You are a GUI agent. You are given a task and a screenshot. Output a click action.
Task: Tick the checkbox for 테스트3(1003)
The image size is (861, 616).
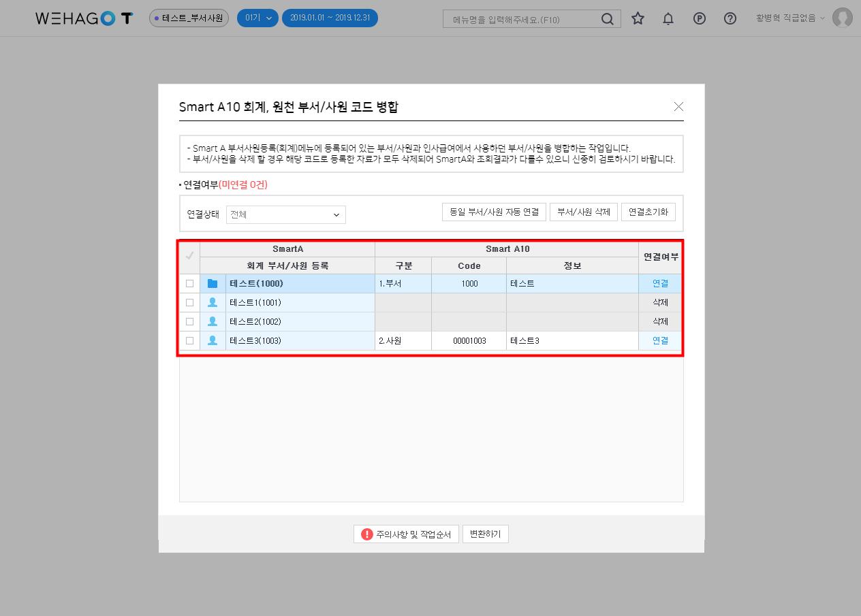189,340
